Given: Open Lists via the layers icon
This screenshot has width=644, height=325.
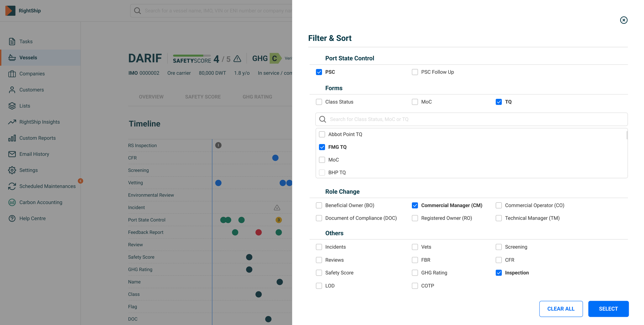Looking at the screenshot, I should point(12,106).
